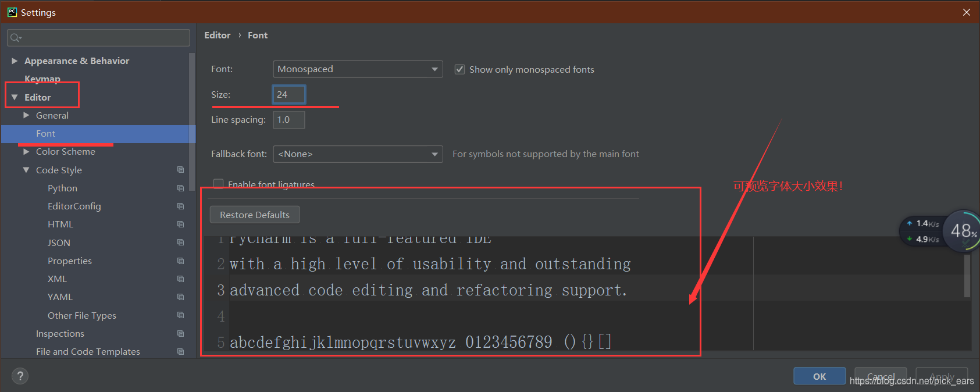
Task: Click preview line starting 'with a high level'
Action: [x=430, y=264]
